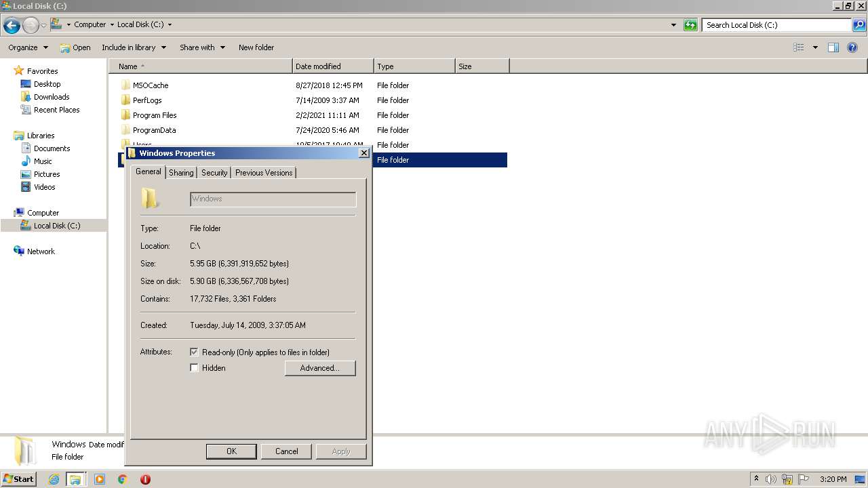Image resolution: width=868 pixels, height=488 pixels.
Task: Click Favorites in the navigation pane
Action: [x=42, y=71]
